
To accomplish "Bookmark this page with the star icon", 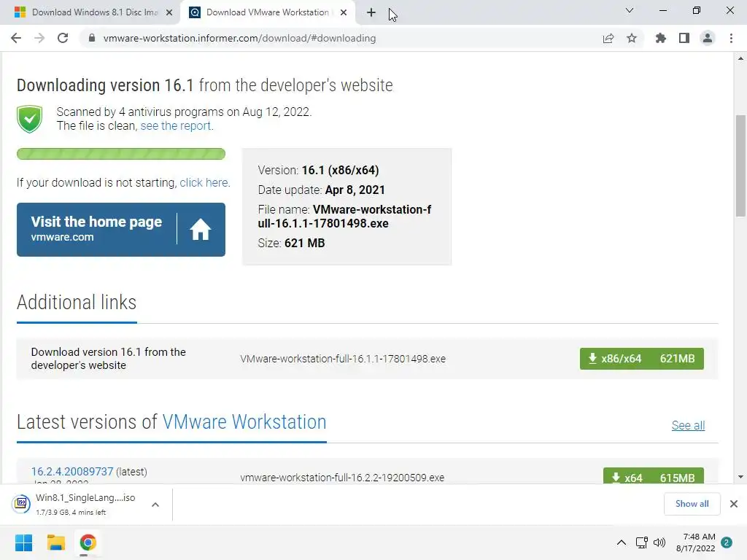I will coord(632,38).
